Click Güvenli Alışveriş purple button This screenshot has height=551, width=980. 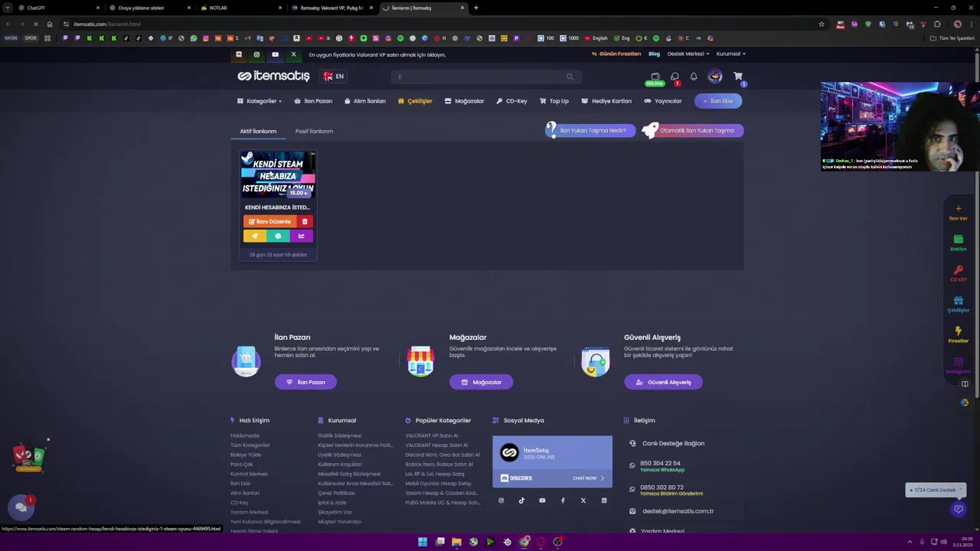[x=663, y=382]
